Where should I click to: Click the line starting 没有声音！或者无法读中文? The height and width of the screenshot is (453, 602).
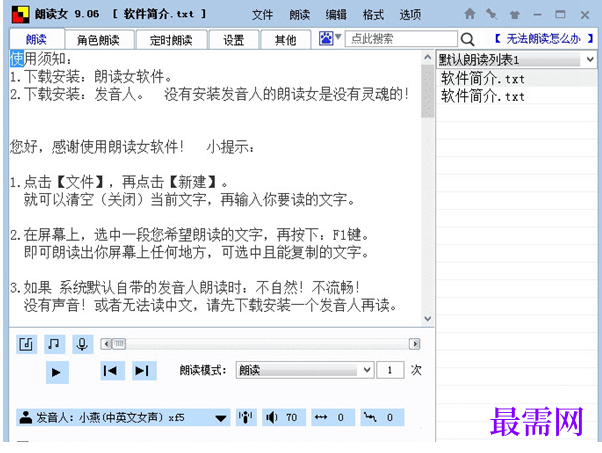(x=210, y=305)
